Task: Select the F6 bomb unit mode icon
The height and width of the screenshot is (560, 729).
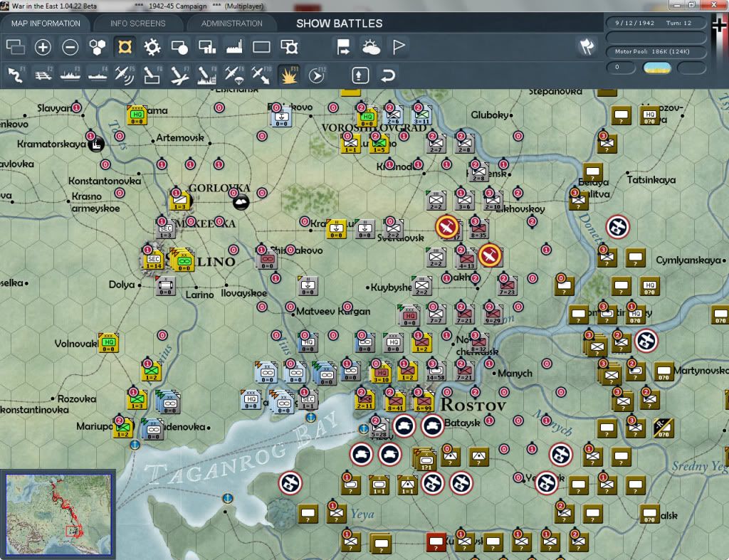Action: (152, 75)
